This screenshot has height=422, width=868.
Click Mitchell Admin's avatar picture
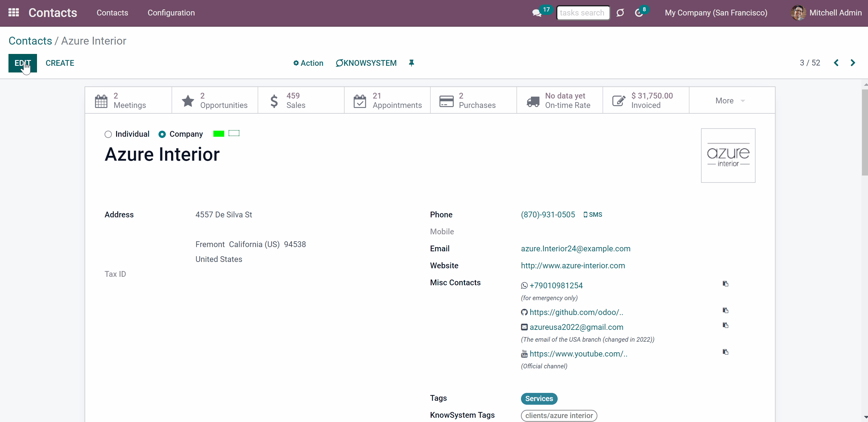[x=798, y=13]
